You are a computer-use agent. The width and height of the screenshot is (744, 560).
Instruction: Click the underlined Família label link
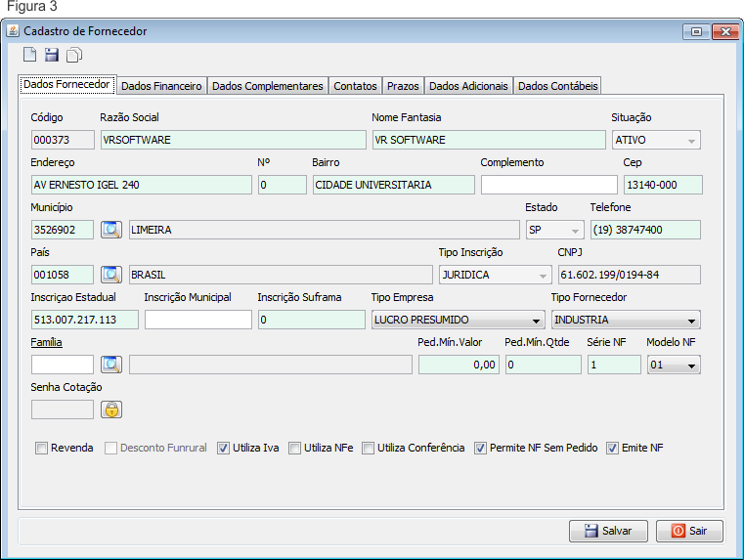pos(46,342)
